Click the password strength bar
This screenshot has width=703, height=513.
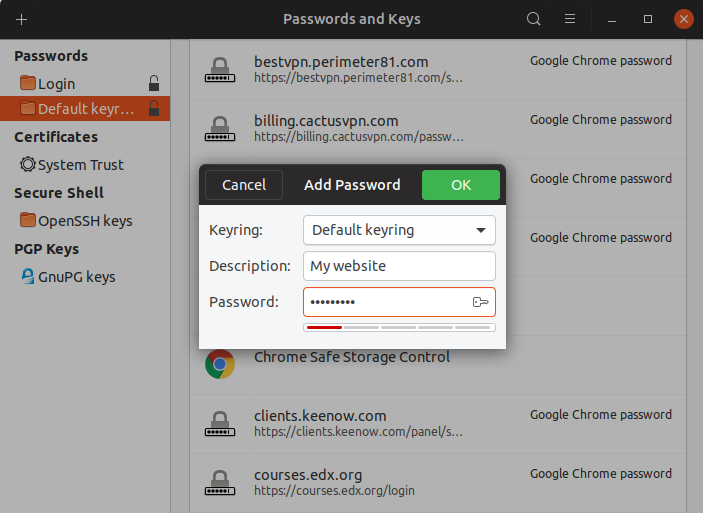coord(399,327)
